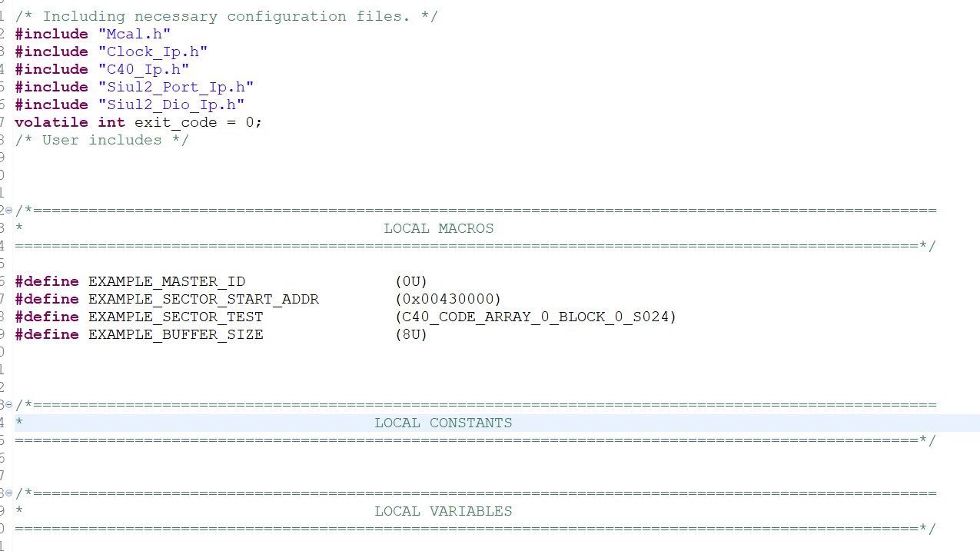Screen dimensions: 980x551
Task: Collapse the LOCAL CONSTANTS comment block fold marker
Action: click(x=9, y=405)
